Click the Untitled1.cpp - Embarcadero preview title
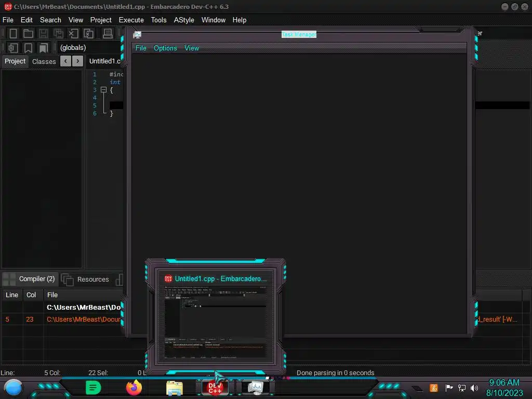Image resolution: width=532 pixels, height=399 pixels. click(220, 278)
